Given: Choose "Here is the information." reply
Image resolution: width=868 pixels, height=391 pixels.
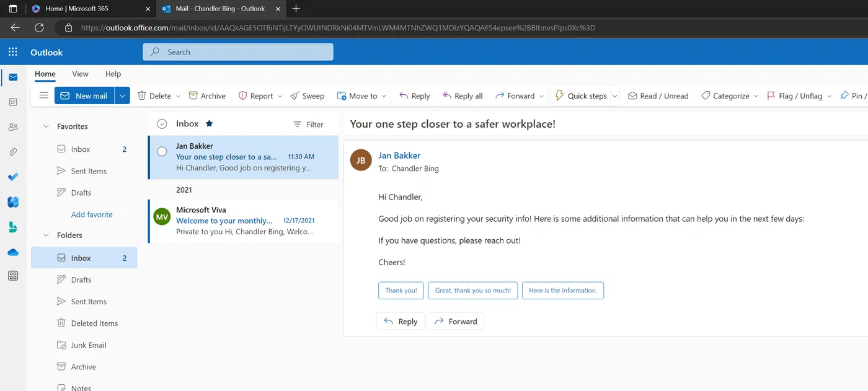Looking at the screenshot, I should click(563, 290).
